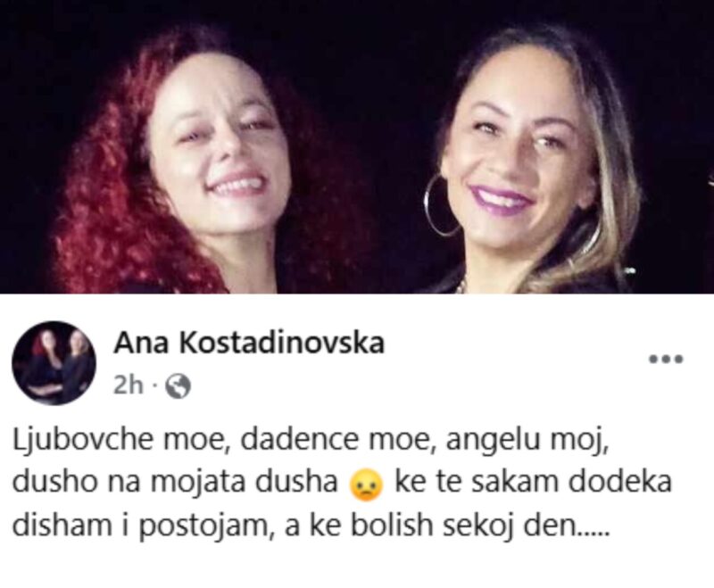Click the globe public audience icon
The width and height of the screenshot is (714, 588).
coord(178,386)
